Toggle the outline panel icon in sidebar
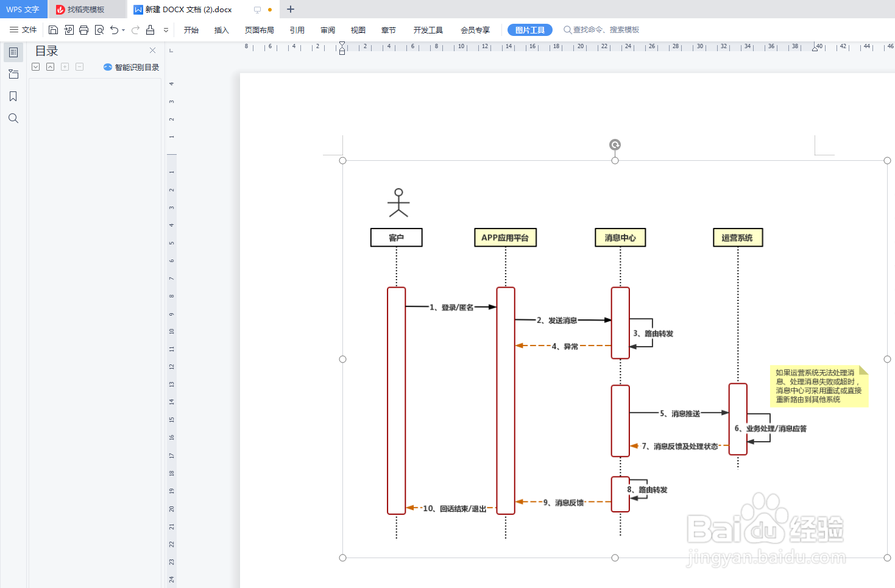 tap(13, 52)
